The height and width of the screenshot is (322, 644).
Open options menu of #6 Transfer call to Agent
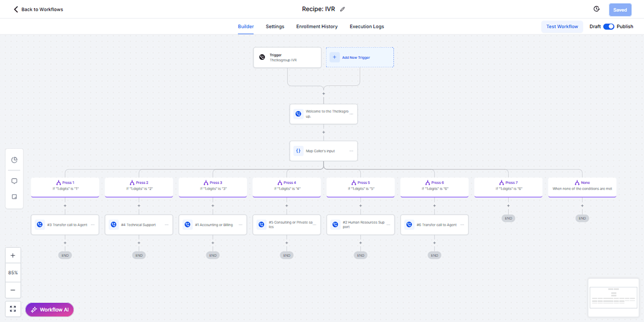click(x=462, y=225)
